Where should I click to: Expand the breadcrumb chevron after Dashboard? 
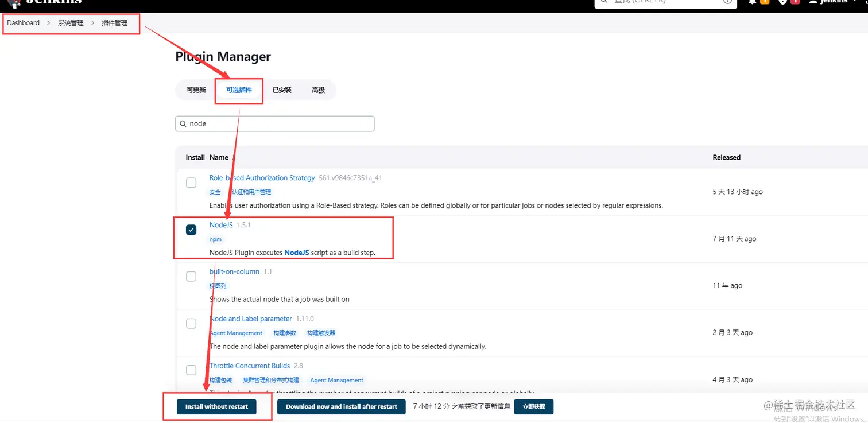[49, 23]
